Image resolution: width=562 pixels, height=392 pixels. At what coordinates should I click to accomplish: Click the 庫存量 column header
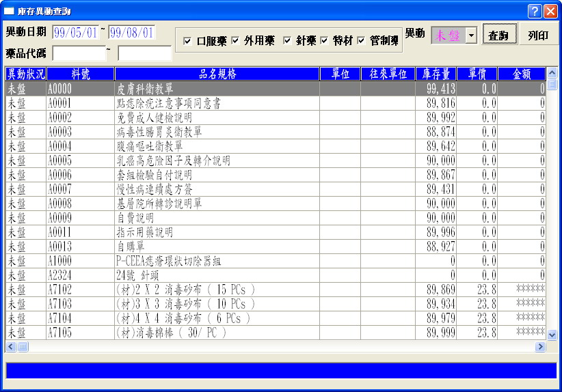click(436, 74)
